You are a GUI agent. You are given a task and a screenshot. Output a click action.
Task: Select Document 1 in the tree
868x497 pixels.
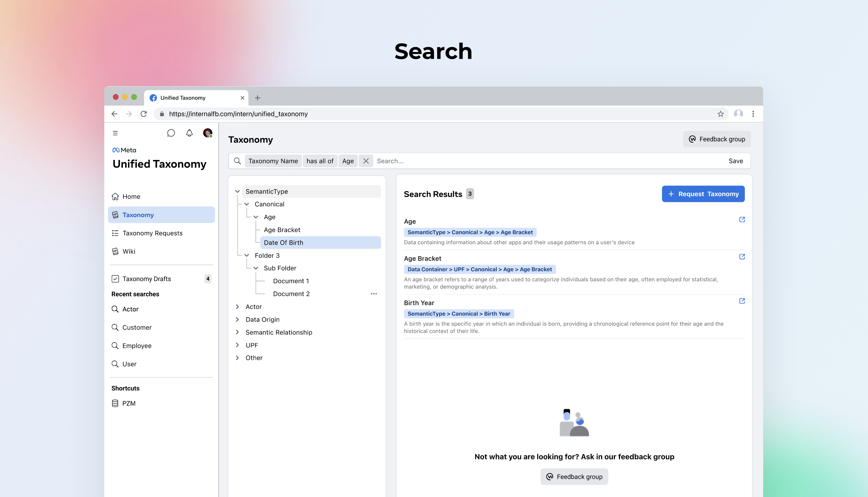(291, 281)
